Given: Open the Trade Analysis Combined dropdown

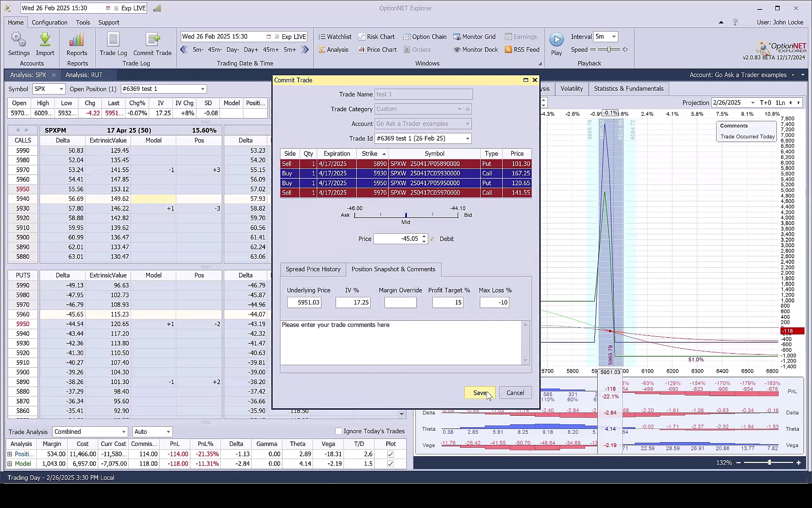Looking at the screenshot, I should (124, 432).
